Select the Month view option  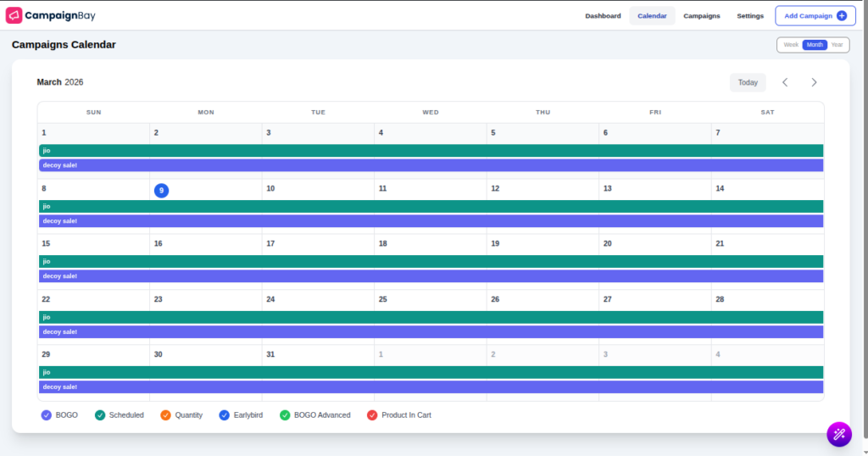(815, 45)
